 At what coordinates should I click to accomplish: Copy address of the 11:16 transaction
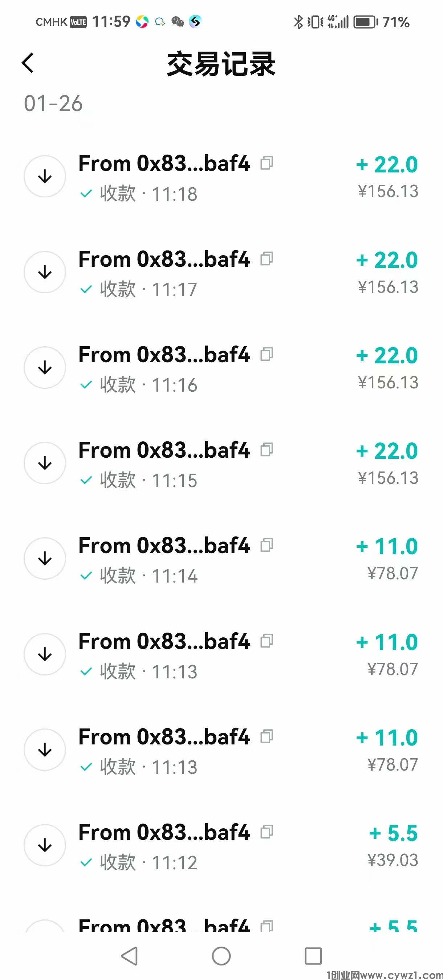click(267, 355)
